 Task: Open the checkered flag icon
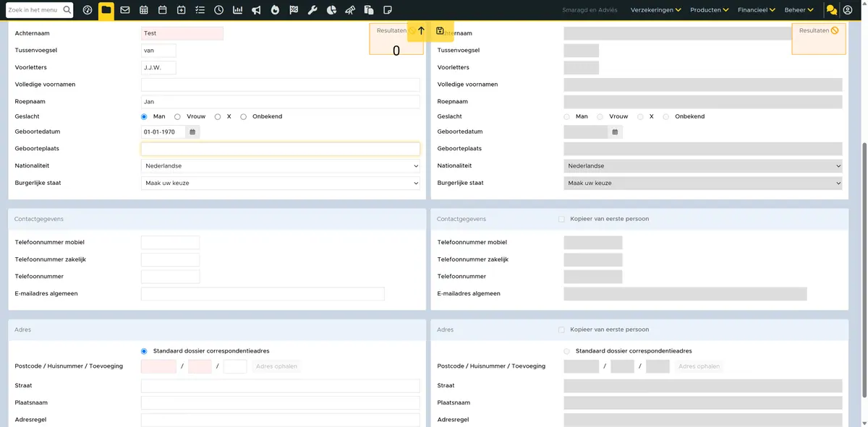tap(294, 10)
